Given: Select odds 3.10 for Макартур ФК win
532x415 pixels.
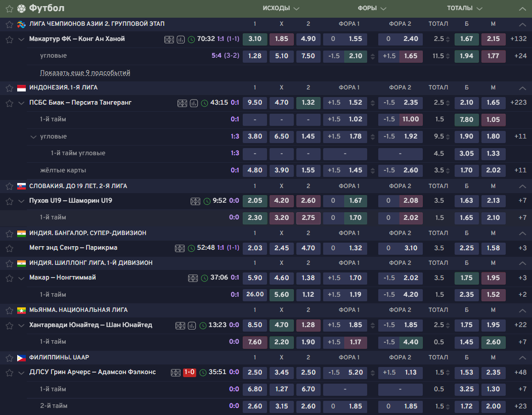Looking at the screenshot, I should point(255,39).
